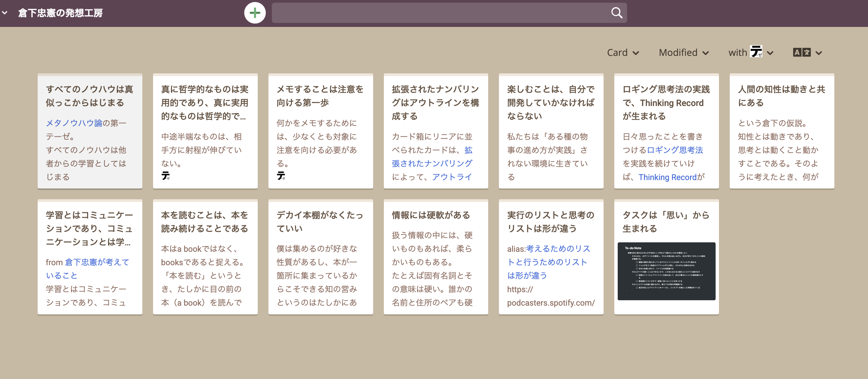Screen dimensions: 868x379
Task: Open the To-do Note thumbnail image
Action: (x=666, y=271)
